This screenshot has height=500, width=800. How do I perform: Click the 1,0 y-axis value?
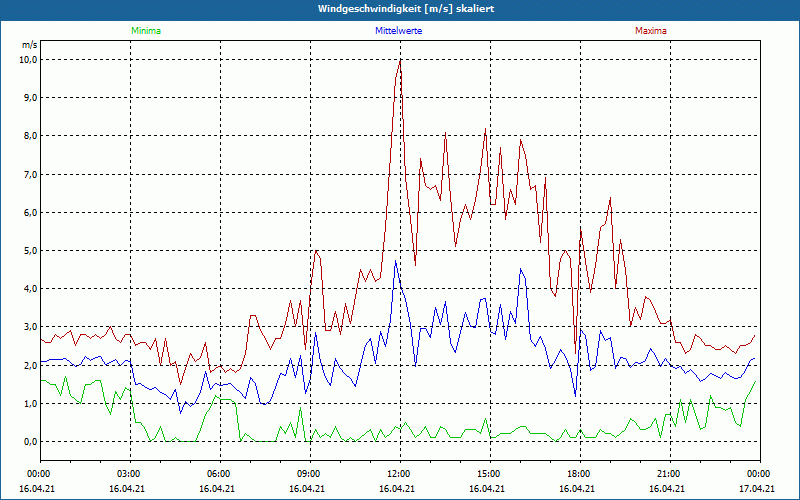pos(31,404)
